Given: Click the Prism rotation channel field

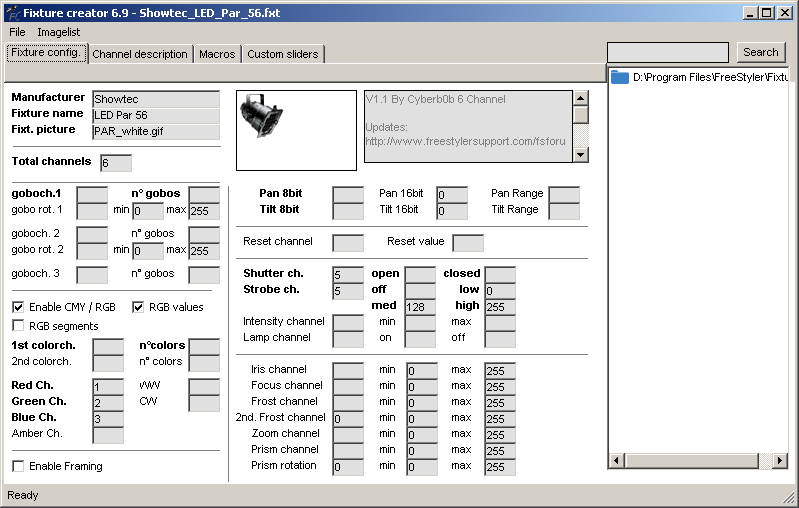Looking at the screenshot, I should (348, 467).
